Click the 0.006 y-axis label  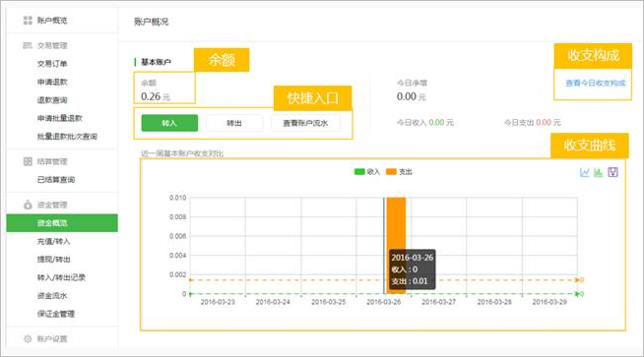point(177,236)
